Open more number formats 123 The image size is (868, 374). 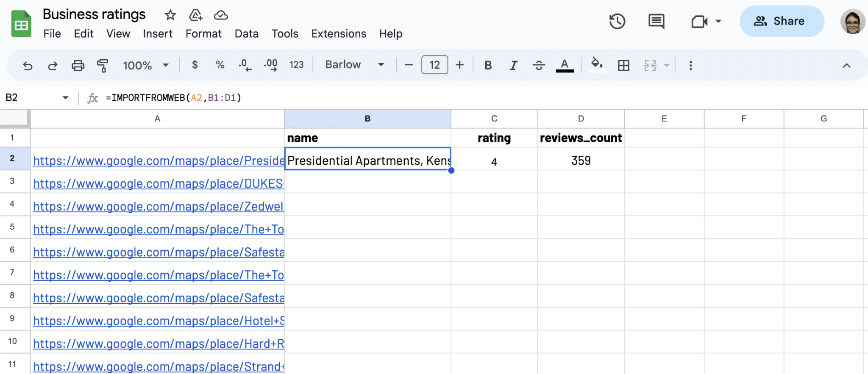click(296, 65)
